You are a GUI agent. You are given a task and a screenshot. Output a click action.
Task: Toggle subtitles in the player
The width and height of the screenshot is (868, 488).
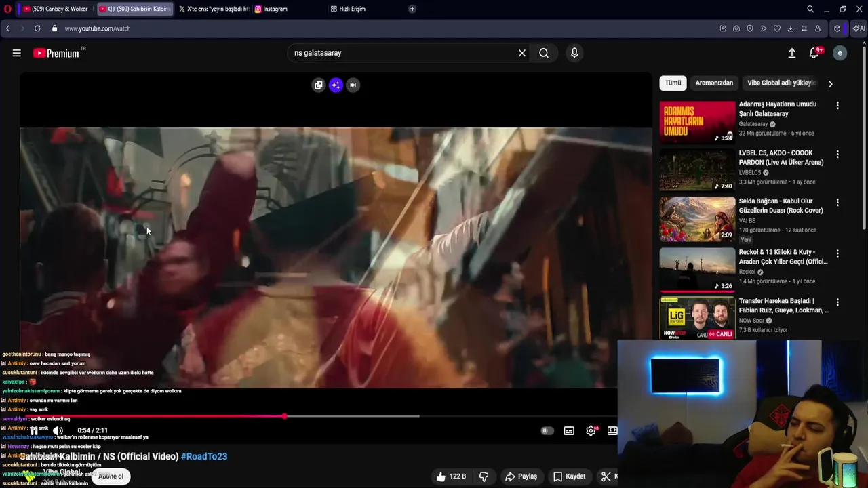tap(569, 430)
